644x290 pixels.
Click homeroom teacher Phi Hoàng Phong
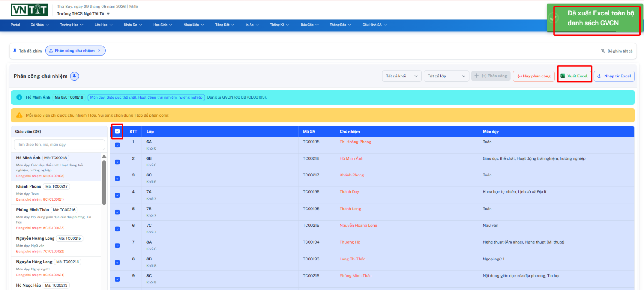tap(355, 142)
